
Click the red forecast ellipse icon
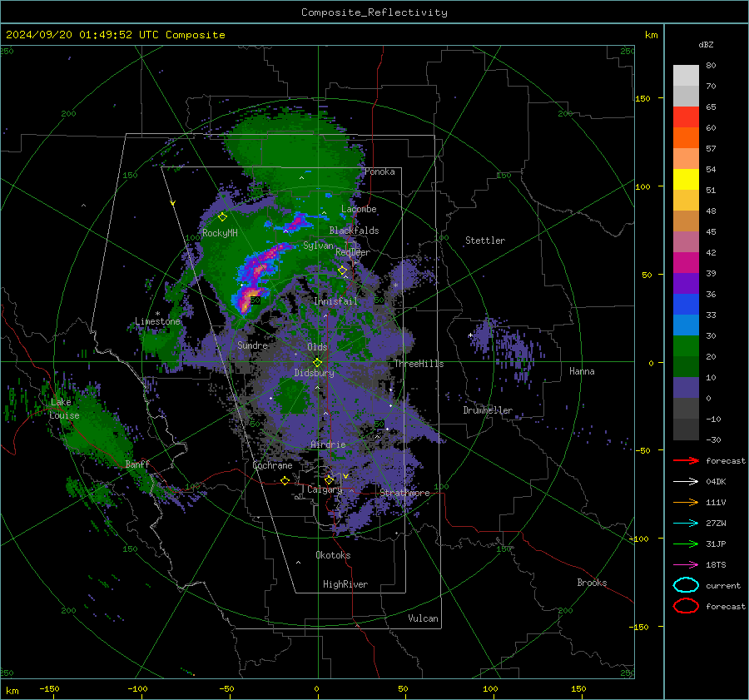686,606
